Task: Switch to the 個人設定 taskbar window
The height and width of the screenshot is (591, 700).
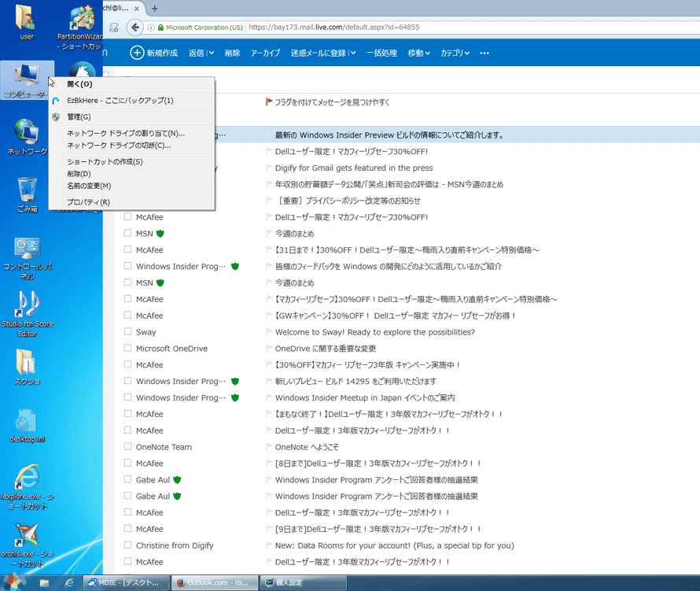Action: tap(303, 582)
